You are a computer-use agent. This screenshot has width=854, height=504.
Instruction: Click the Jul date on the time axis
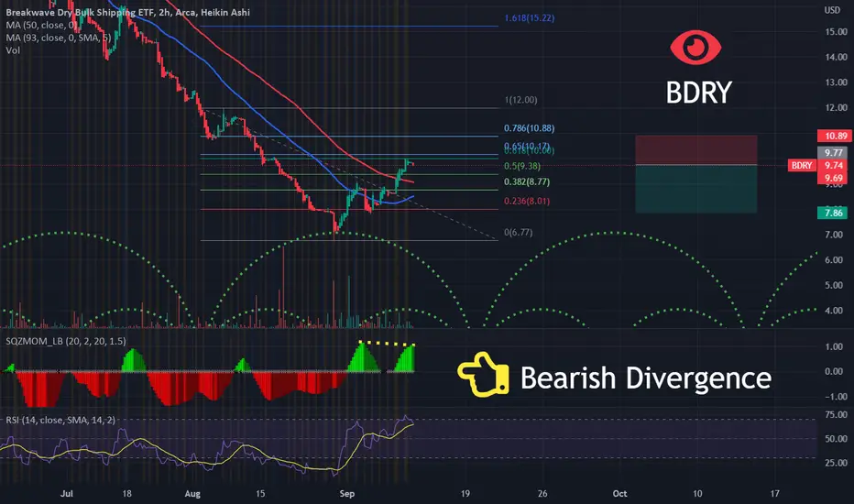pyautogui.click(x=67, y=494)
